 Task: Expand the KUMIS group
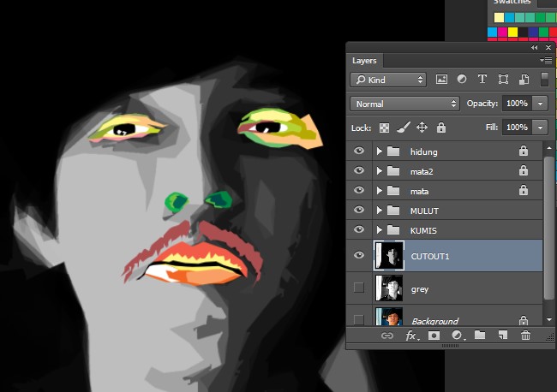pyautogui.click(x=379, y=230)
